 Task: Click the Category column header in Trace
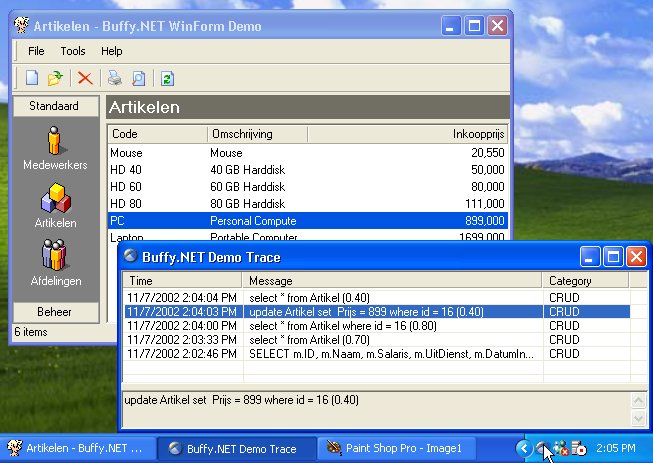click(586, 281)
